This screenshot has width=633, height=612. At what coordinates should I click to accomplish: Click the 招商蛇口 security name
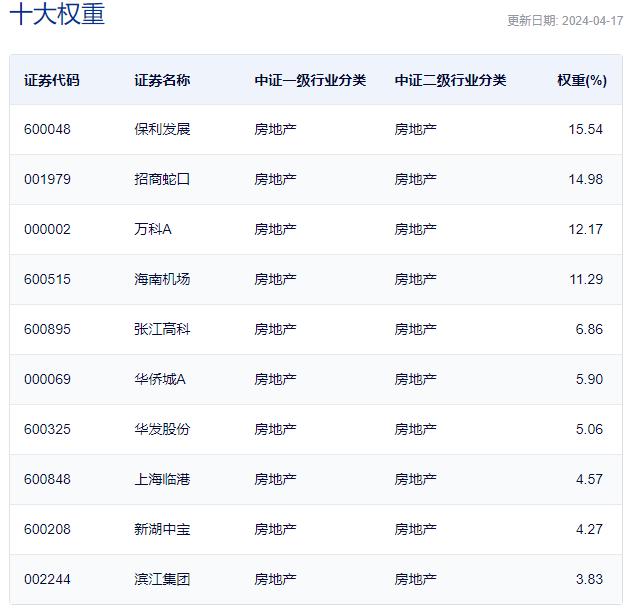(162, 179)
